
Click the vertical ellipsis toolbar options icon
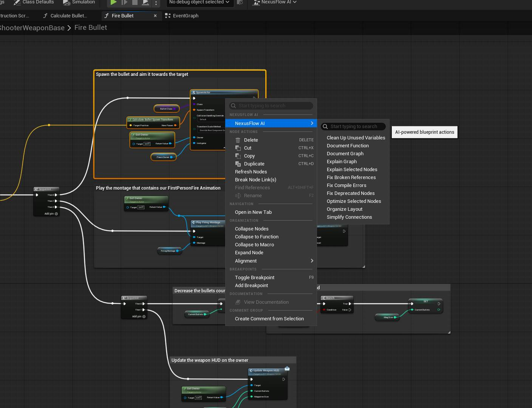tap(156, 3)
